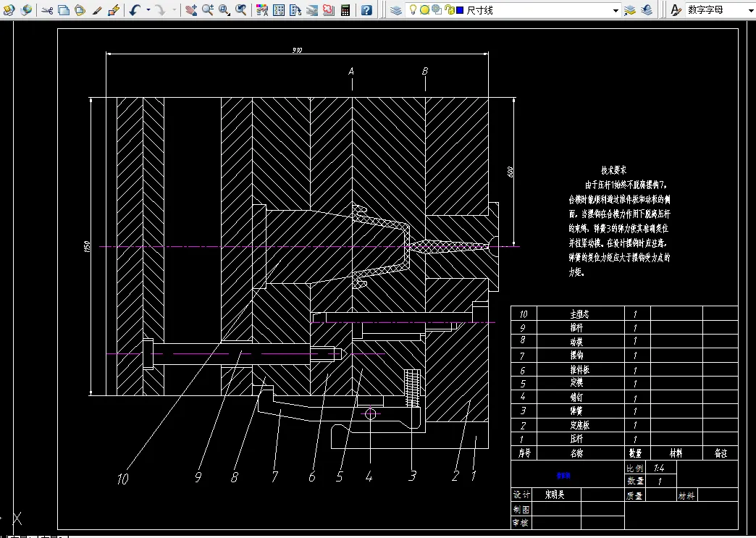Open the Redo history dropdown arrow

click(174, 9)
